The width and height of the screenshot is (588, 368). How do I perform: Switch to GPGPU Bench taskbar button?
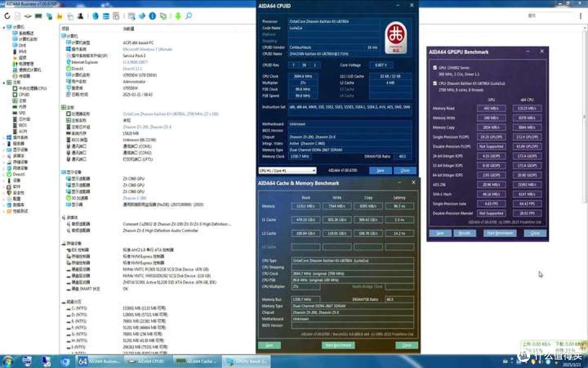(247, 361)
